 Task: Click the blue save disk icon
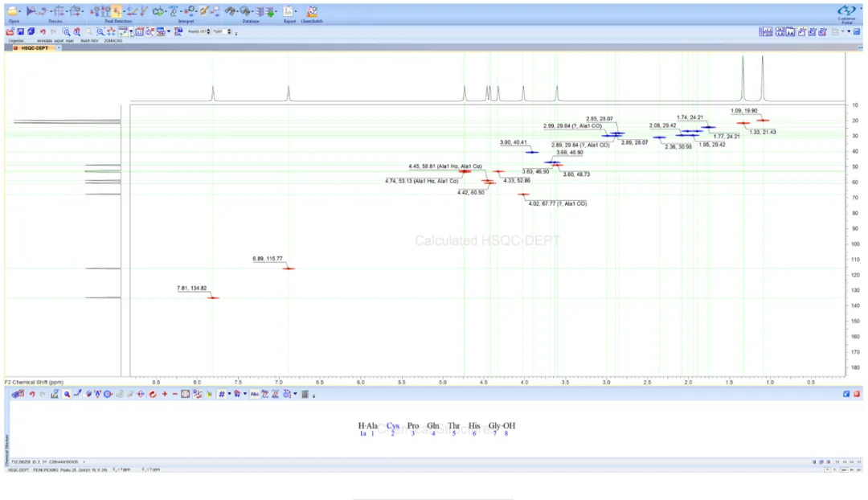pyautogui.click(x=20, y=31)
